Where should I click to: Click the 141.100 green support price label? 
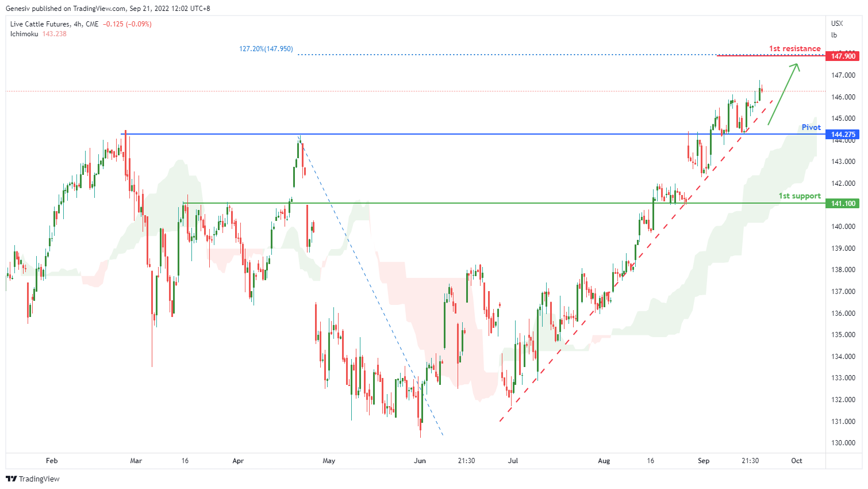click(843, 203)
